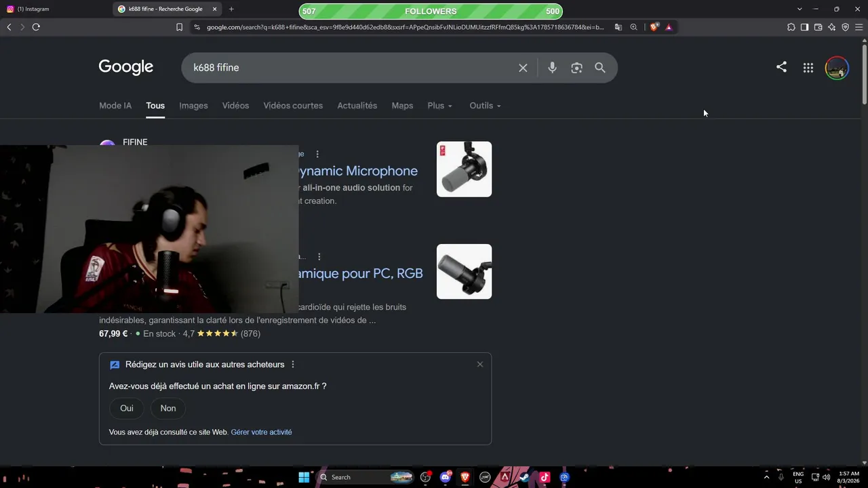Launch Steam from the taskbar
This screenshot has height=488, width=868.
click(524, 477)
